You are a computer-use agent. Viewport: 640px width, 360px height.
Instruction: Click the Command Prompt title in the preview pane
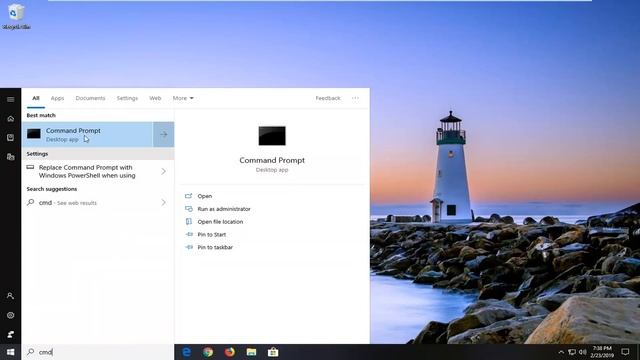[x=272, y=160]
